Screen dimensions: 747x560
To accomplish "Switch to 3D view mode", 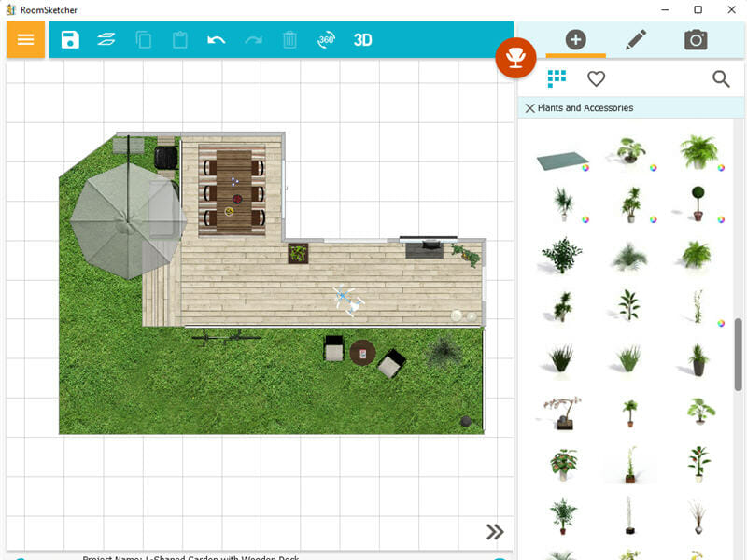I will 361,40.
